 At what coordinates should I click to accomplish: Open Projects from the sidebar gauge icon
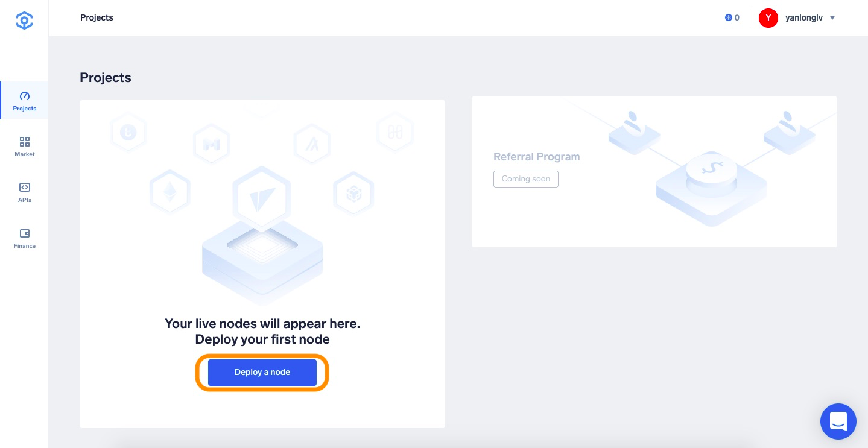(25, 96)
